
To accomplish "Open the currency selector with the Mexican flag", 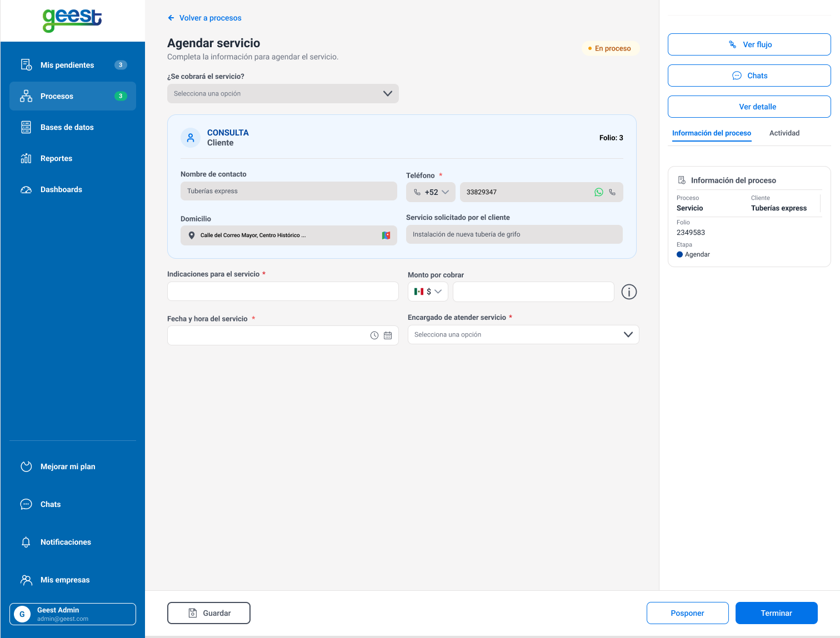I will pos(428,292).
